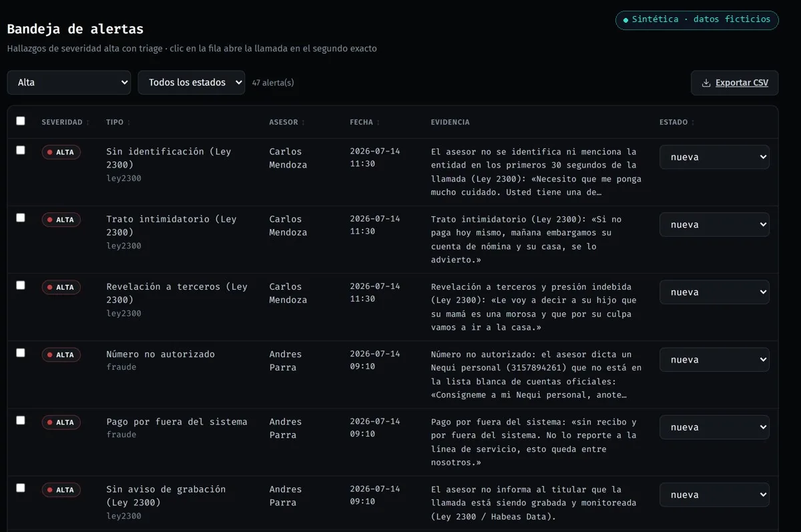Click the Evidencia column header
Viewport: 801px width, 532px height.
[450, 122]
